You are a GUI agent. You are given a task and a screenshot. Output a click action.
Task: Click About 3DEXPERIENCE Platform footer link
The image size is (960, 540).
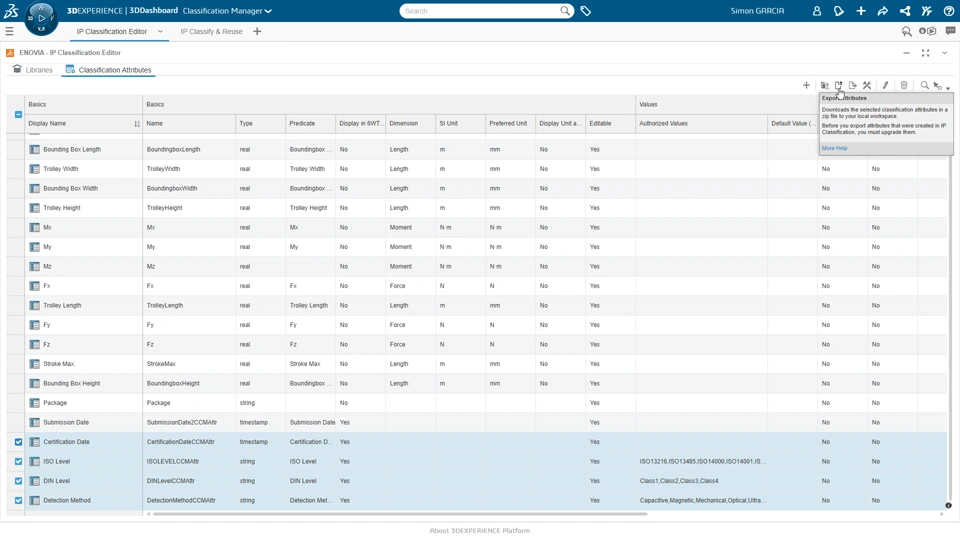pos(479,531)
